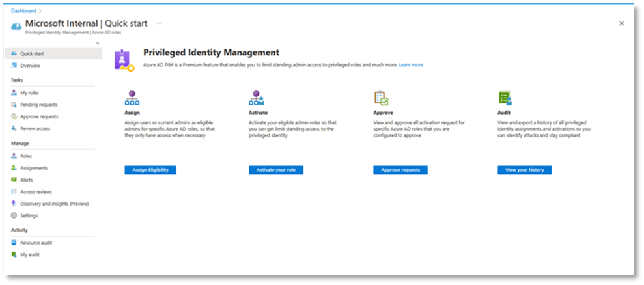Select My roles in Tasks section

click(x=30, y=93)
